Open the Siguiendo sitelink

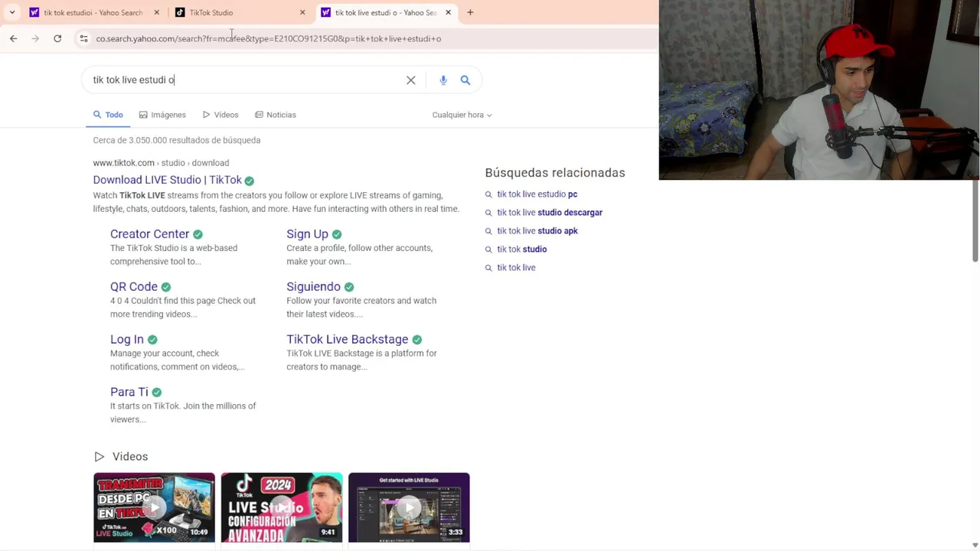pyautogui.click(x=313, y=287)
